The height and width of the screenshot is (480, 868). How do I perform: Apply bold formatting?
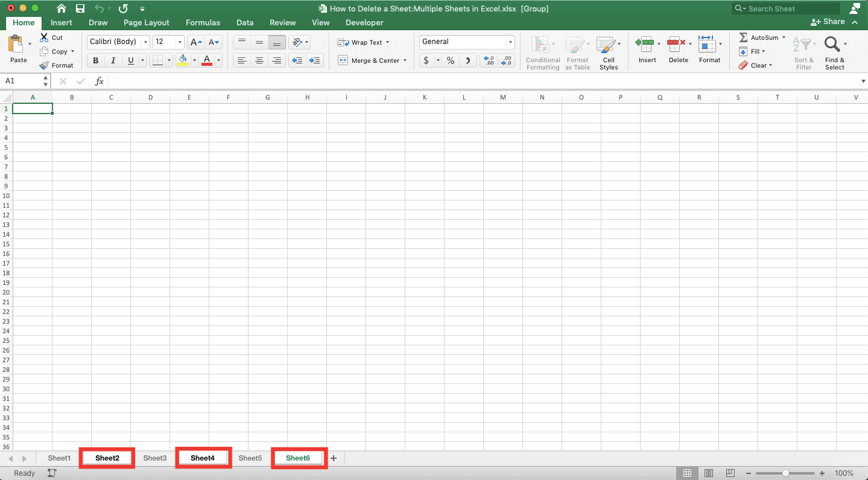(x=95, y=60)
